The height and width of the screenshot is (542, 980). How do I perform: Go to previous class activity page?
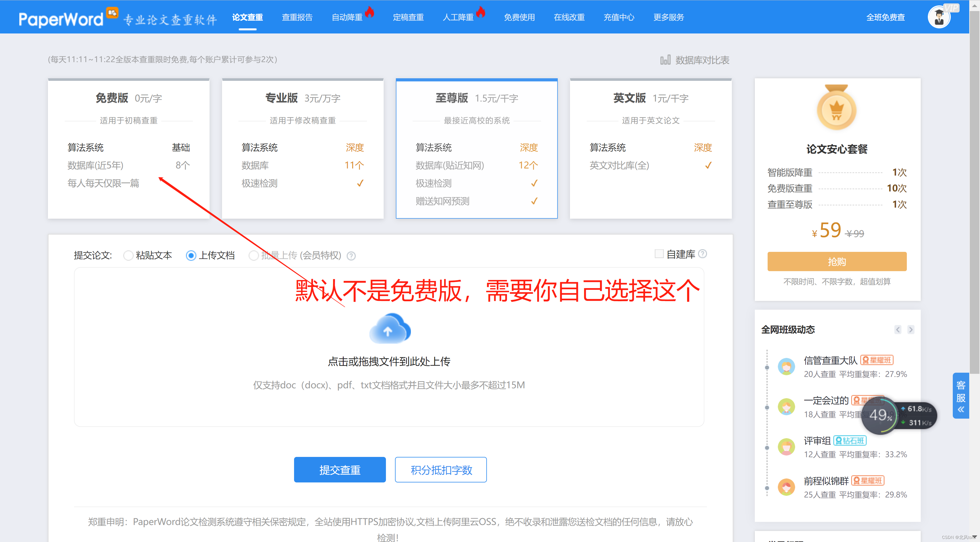pyautogui.click(x=898, y=330)
